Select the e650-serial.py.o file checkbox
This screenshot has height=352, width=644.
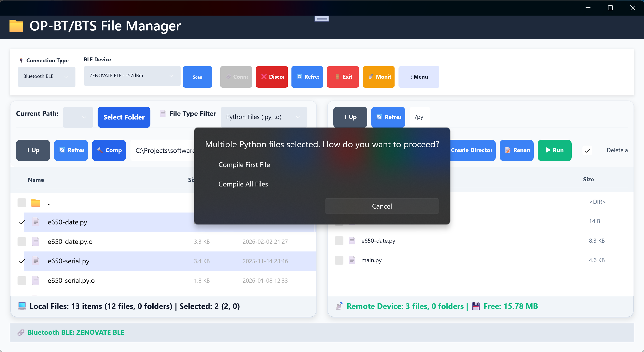[x=22, y=280]
